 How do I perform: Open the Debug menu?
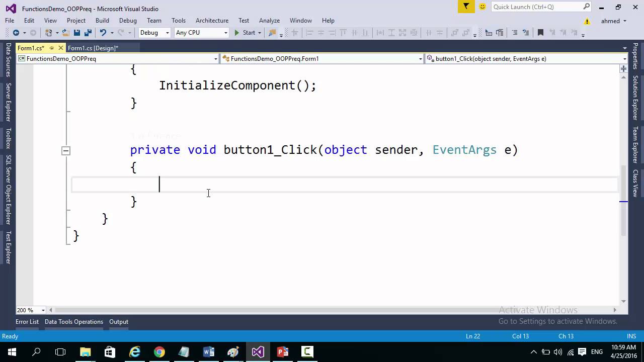click(128, 21)
